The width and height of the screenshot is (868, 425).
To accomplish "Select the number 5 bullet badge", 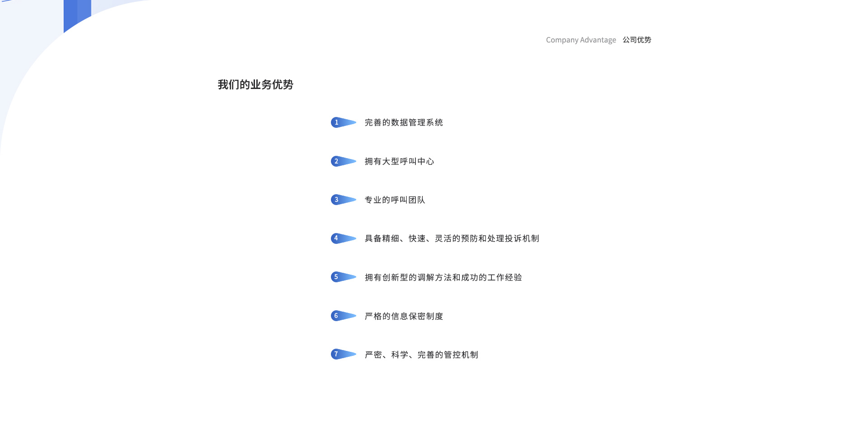I will coord(336,277).
